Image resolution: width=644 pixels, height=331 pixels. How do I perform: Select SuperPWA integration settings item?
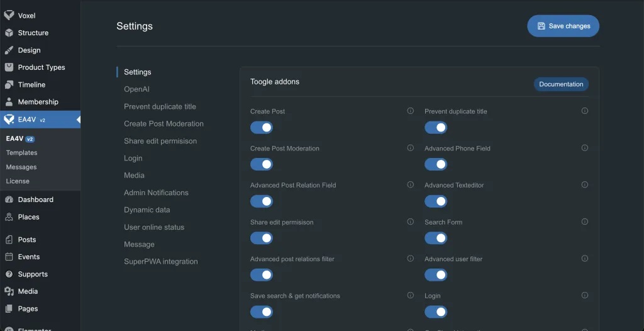pos(160,261)
